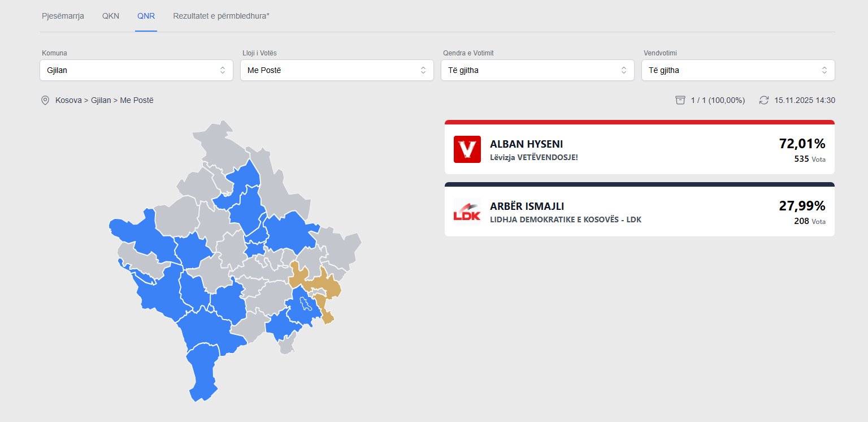Viewport: 868px width, 422px height.
Task: Click the Arbër Ismajli result card
Action: 639,212
